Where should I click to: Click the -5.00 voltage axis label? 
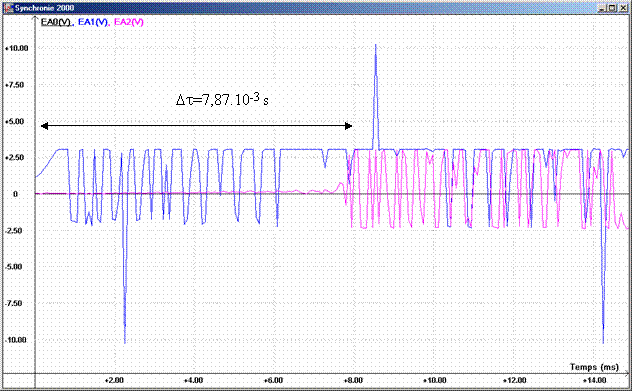coord(14,267)
